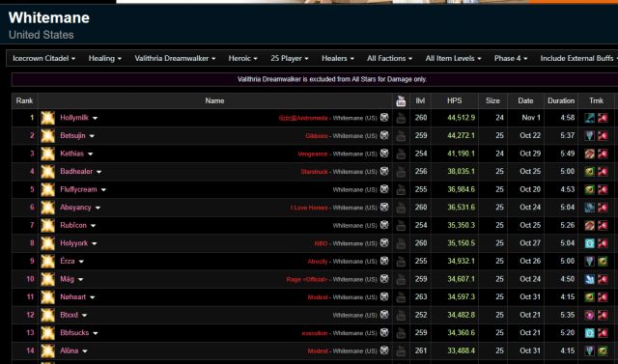Screen dimensions: 618x364
Task: Click the class icon next to Badhealer
Action: tap(47, 171)
